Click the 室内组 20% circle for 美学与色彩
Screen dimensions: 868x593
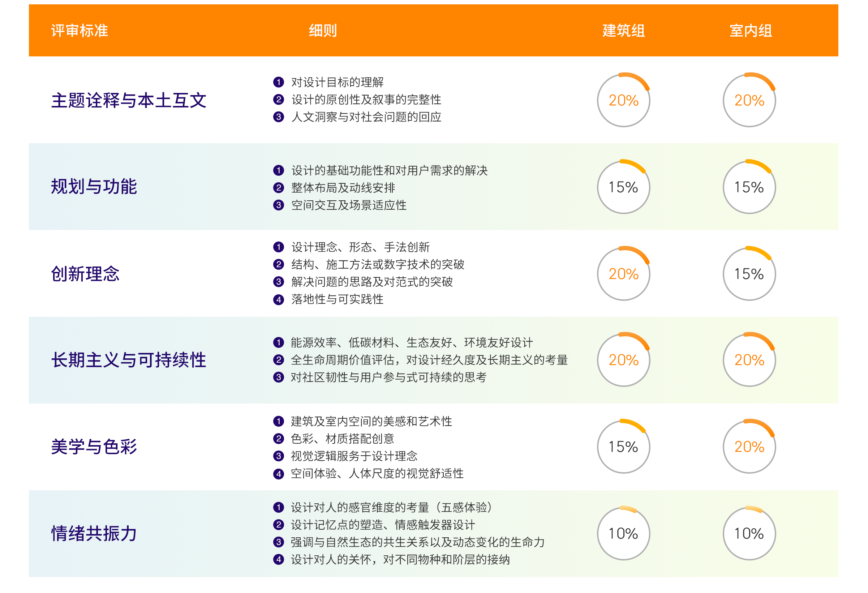click(x=749, y=447)
